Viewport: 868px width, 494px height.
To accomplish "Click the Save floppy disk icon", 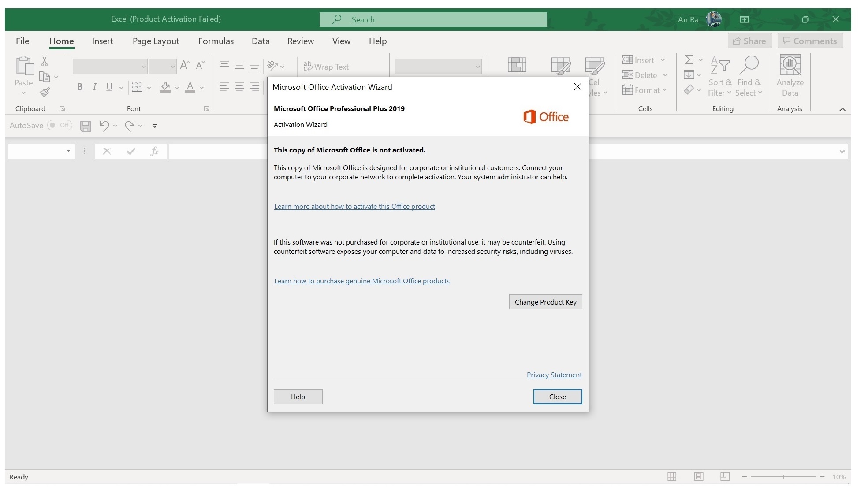I will click(86, 126).
